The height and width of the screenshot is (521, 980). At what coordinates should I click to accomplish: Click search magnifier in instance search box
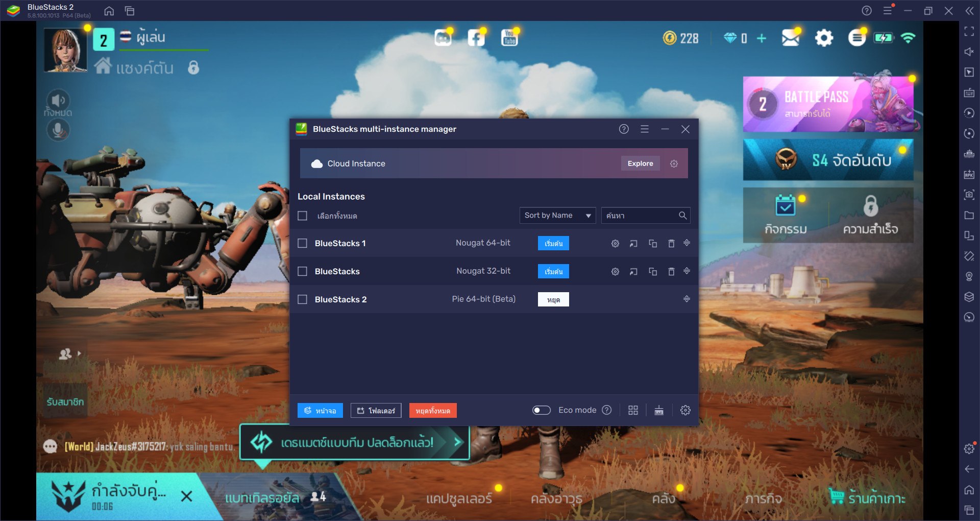pos(682,216)
